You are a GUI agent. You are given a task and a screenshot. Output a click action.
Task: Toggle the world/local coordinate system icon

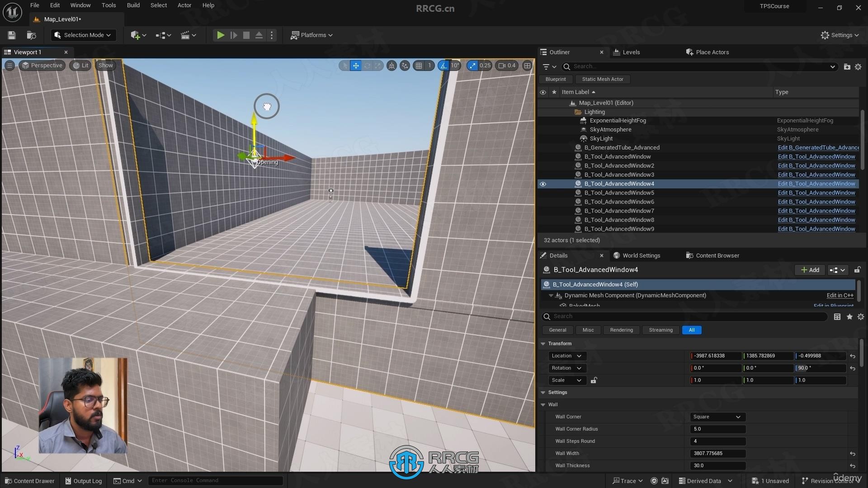click(x=392, y=66)
